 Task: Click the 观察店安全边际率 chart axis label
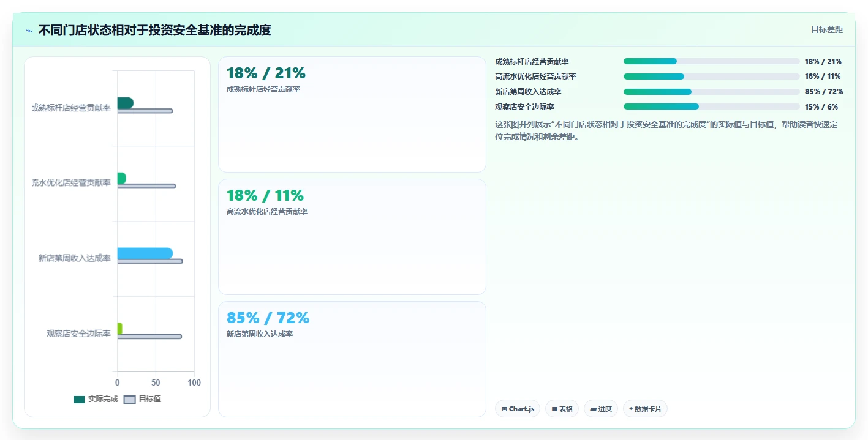[78, 334]
